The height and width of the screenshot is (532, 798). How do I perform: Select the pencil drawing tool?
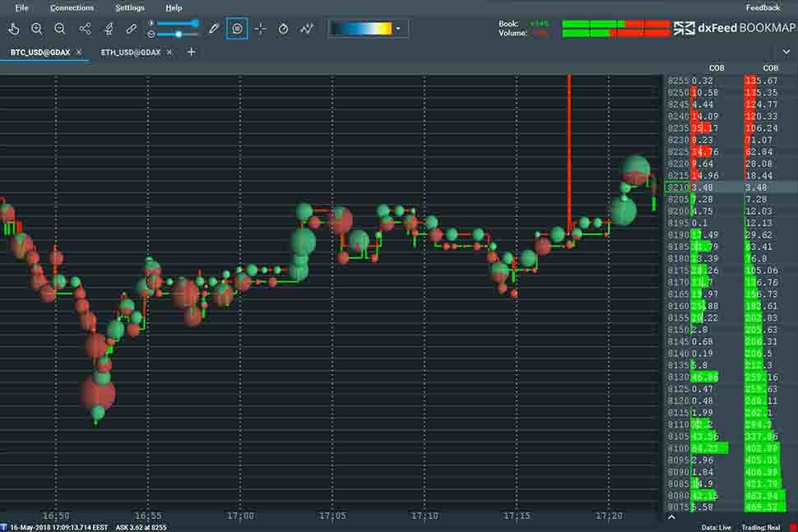pos(214,29)
